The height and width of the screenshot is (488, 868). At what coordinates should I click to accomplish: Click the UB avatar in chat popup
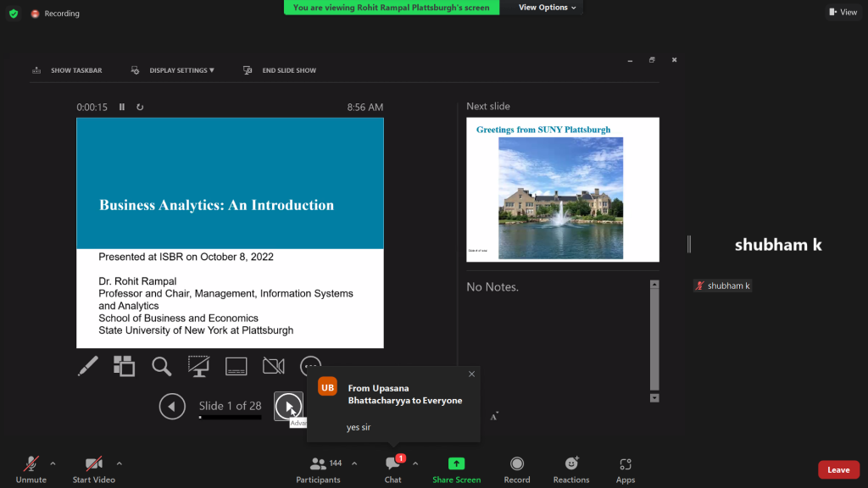[x=328, y=387]
